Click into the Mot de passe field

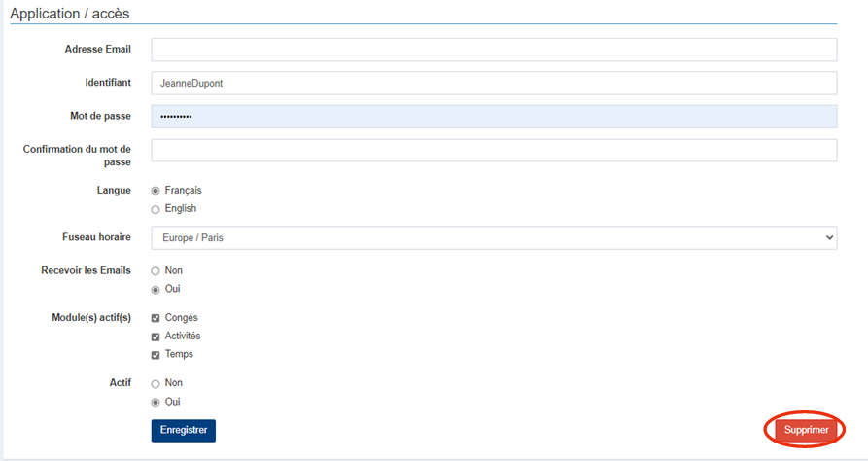tap(494, 117)
